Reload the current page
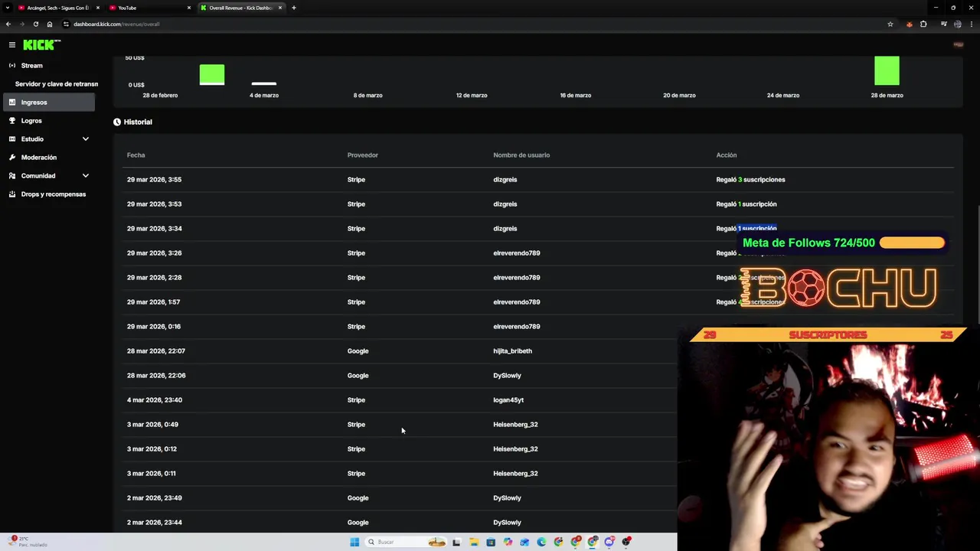The image size is (980, 551). click(35, 24)
